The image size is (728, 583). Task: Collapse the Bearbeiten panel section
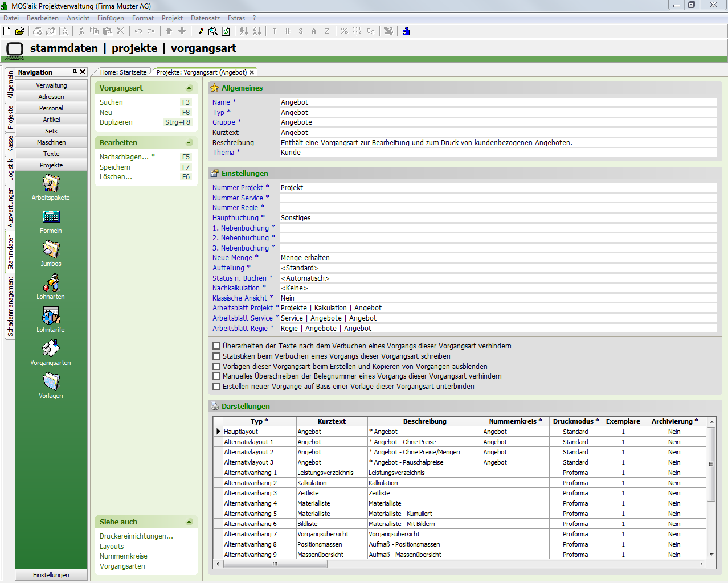pyautogui.click(x=189, y=143)
